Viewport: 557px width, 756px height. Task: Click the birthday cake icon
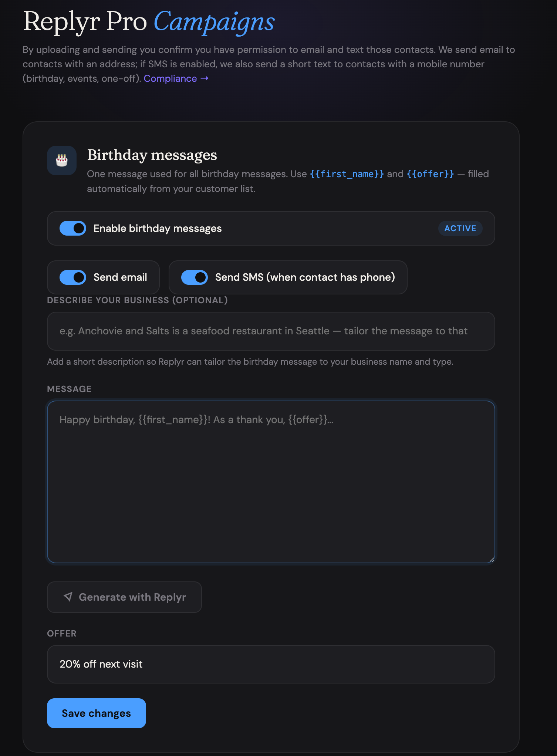coord(61,160)
